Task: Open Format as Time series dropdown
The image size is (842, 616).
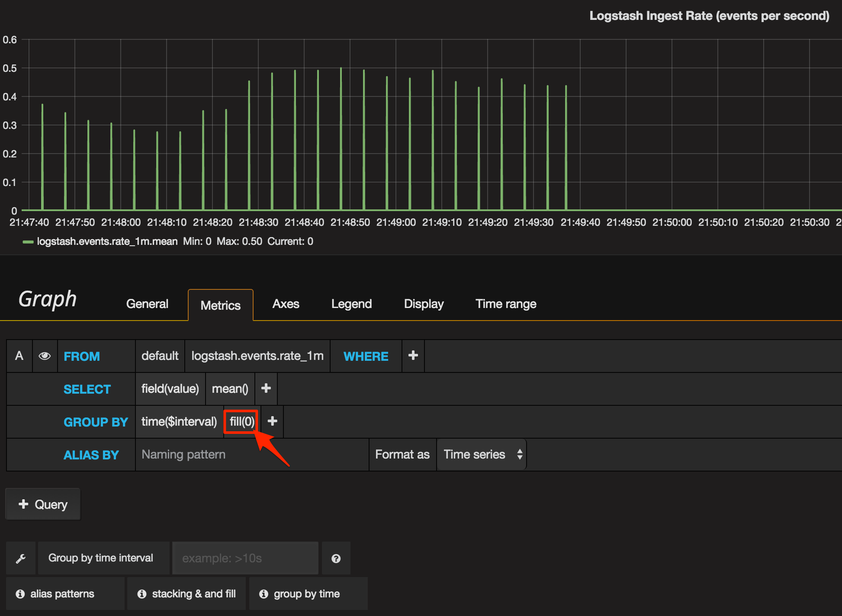Action: (x=482, y=454)
